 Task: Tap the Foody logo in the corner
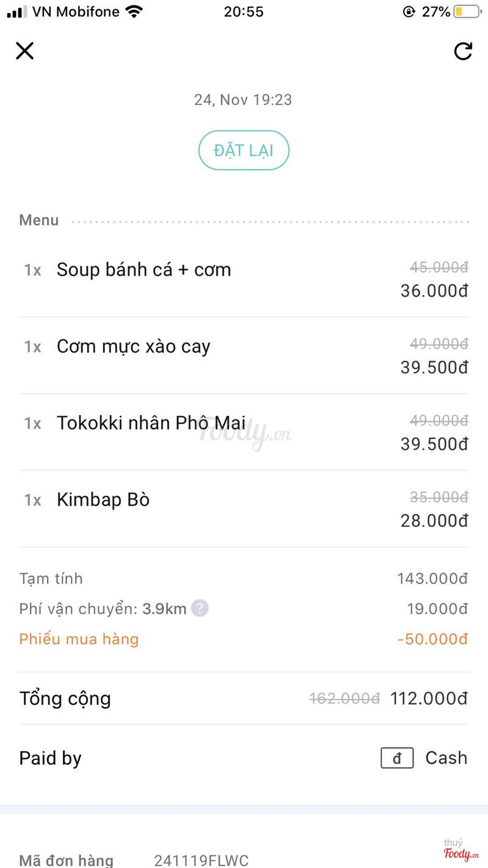[461, 850]
